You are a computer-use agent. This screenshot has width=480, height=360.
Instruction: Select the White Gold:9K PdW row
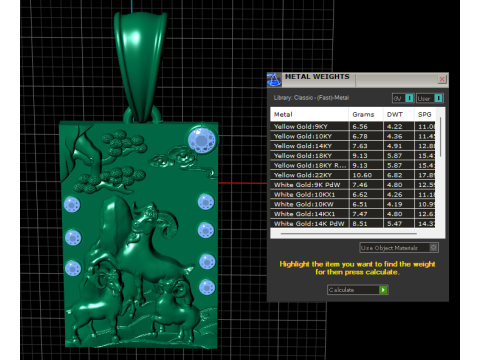click(353, 185)
